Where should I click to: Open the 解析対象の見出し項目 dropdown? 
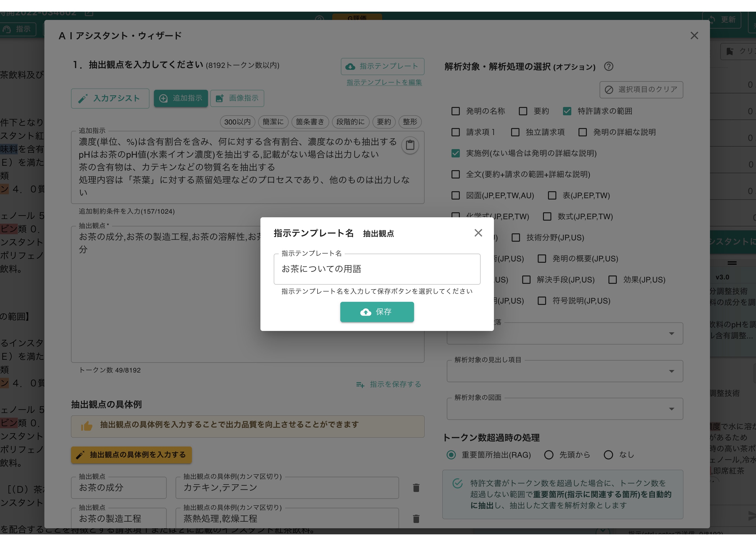(565, 371)
